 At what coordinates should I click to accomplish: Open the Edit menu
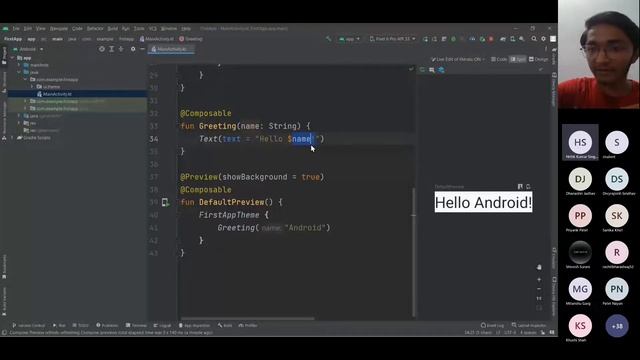coord(28,29)
